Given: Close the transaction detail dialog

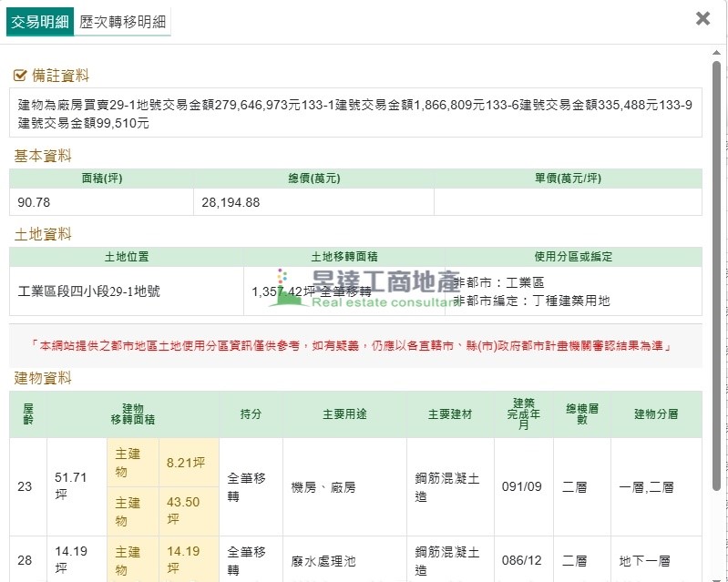Looking at the screenshot, I should click(x=702, y=18).
